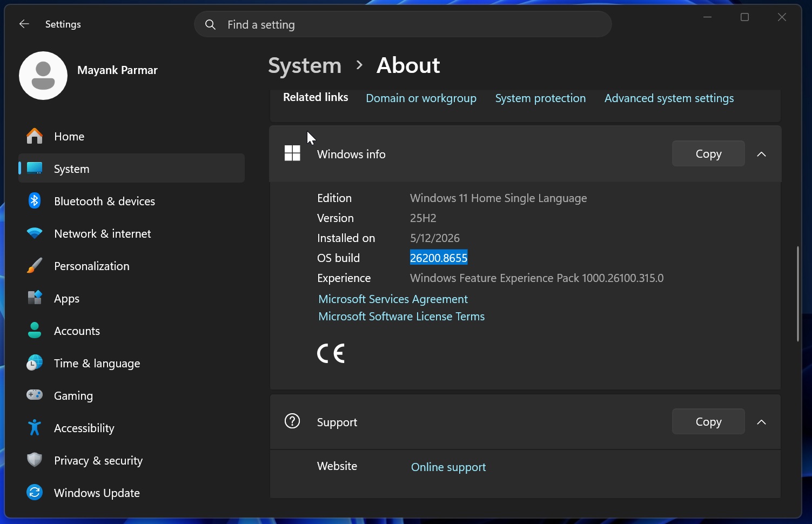Go to Privacy & security
The height and width of the screenshot is (524, 812).
(131, 460)
